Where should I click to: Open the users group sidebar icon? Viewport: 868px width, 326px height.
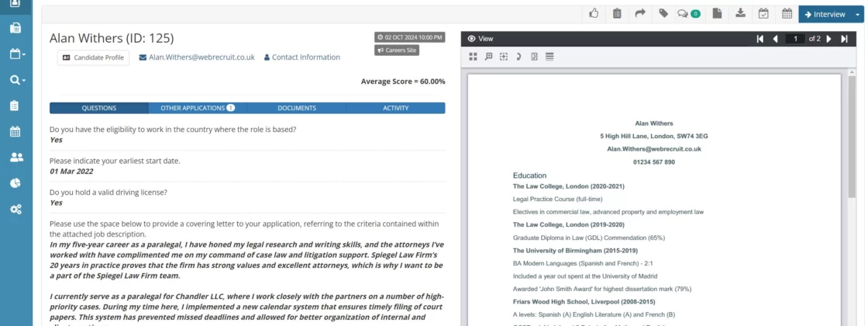pyautogui.click(x=15, y=157)
